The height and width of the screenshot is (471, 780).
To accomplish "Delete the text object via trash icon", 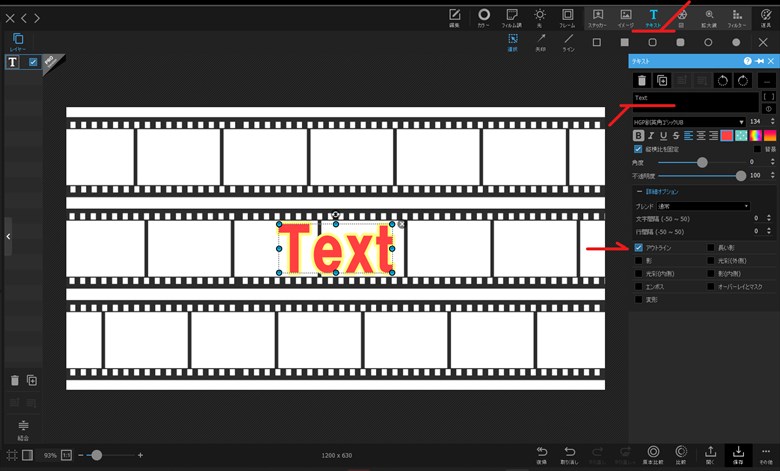I will [642, 80].
